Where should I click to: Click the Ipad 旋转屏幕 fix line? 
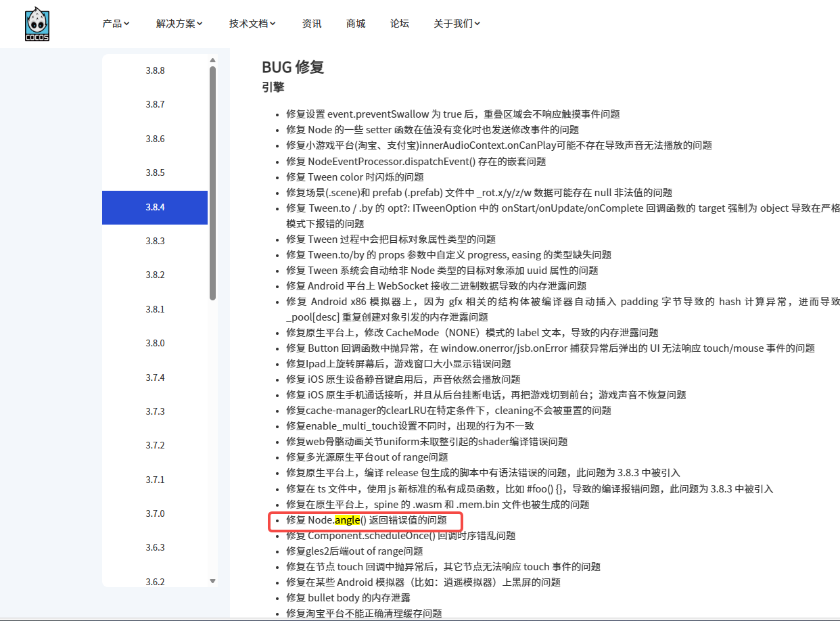[x=398, y=364]
